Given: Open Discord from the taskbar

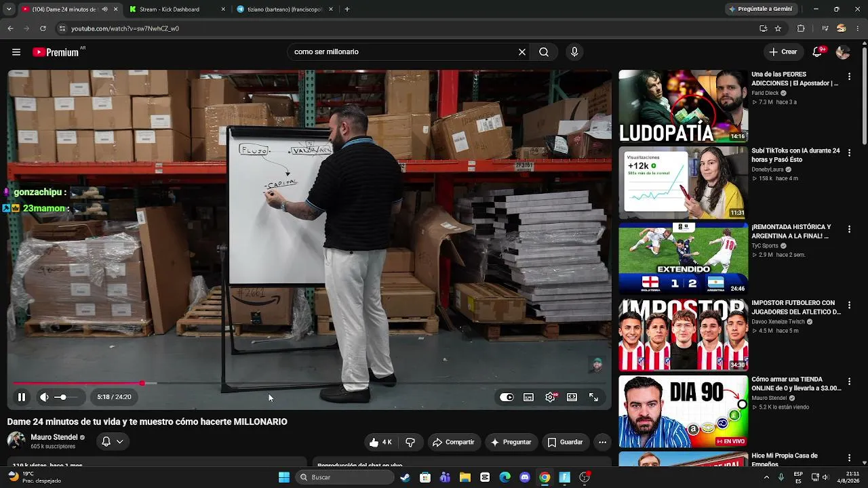Looking at the screenshot, I should [525, 477].
